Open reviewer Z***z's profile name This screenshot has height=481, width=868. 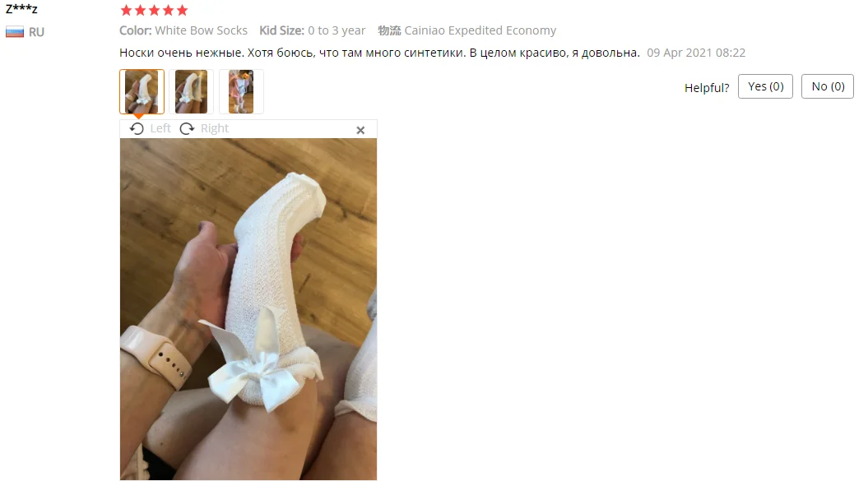click(21, 8)
